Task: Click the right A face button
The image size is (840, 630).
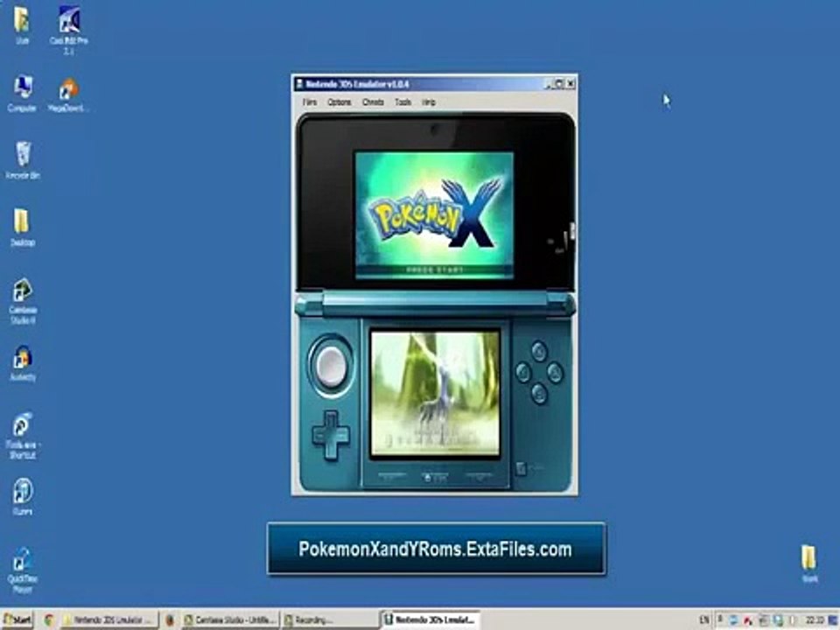Action: (555, 373)
